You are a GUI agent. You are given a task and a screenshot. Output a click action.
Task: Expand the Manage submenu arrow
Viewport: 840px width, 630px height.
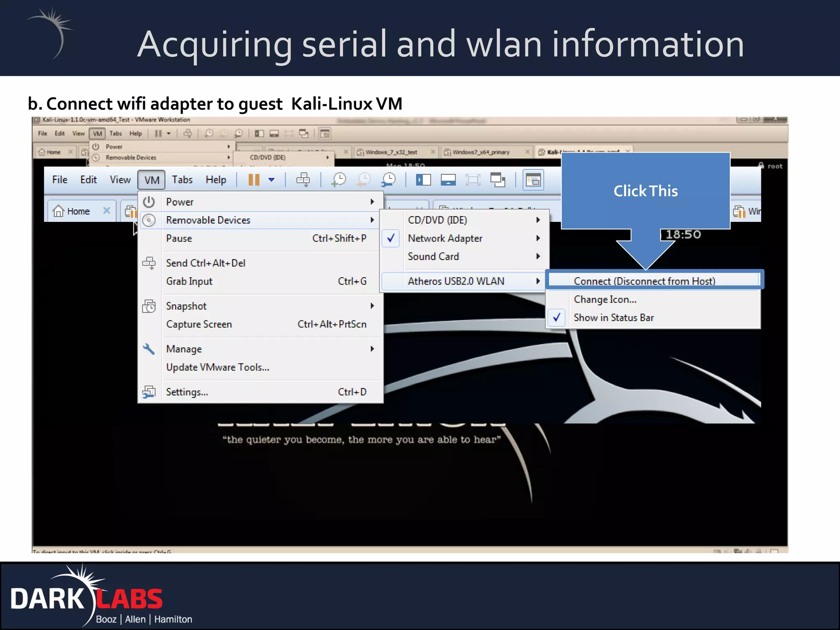click(372, 349)
